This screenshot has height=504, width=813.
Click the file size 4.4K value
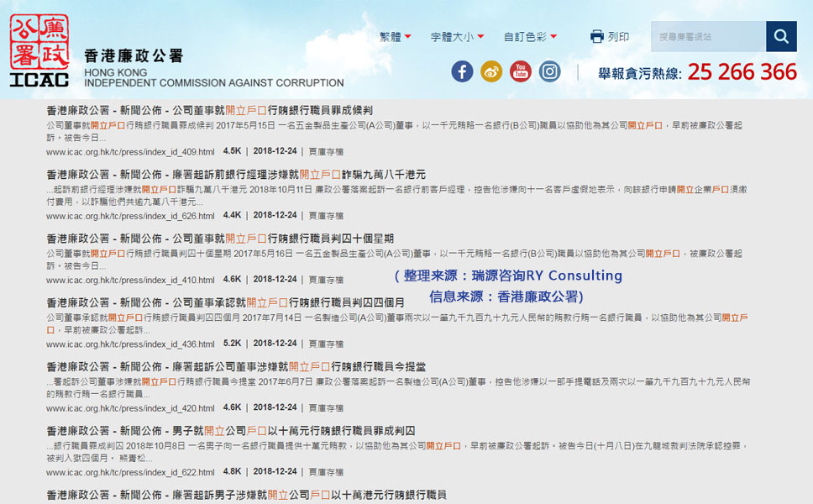[x=233, y=215]
